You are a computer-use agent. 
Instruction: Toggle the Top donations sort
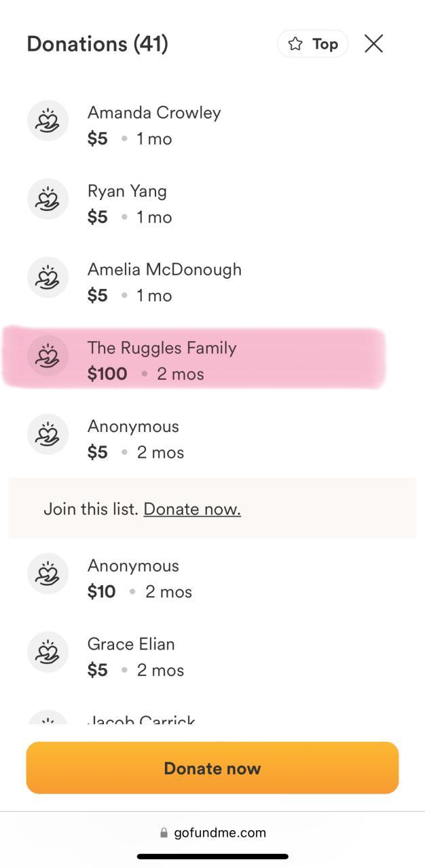coord(312,44)
